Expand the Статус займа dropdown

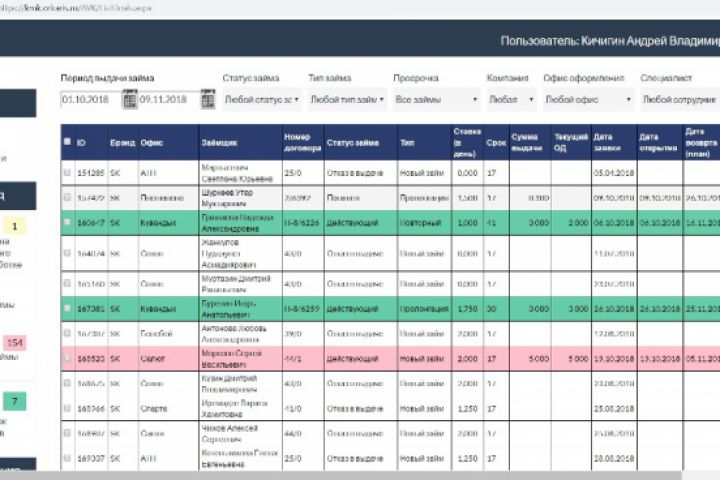262,100
